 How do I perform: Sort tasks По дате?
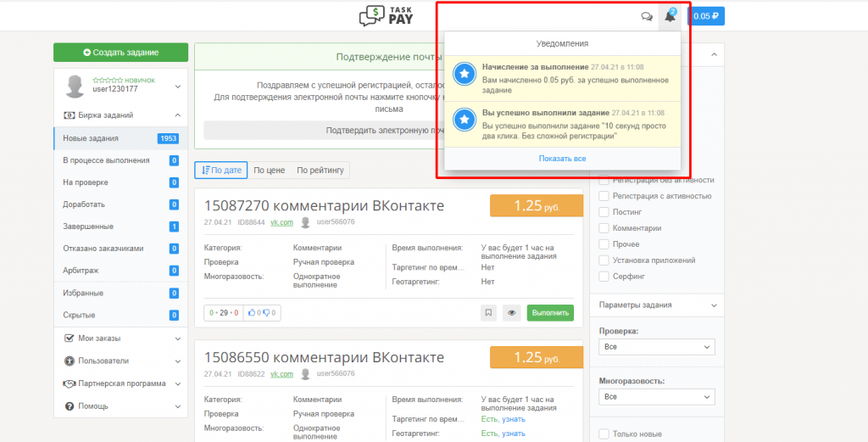[221, 170]
